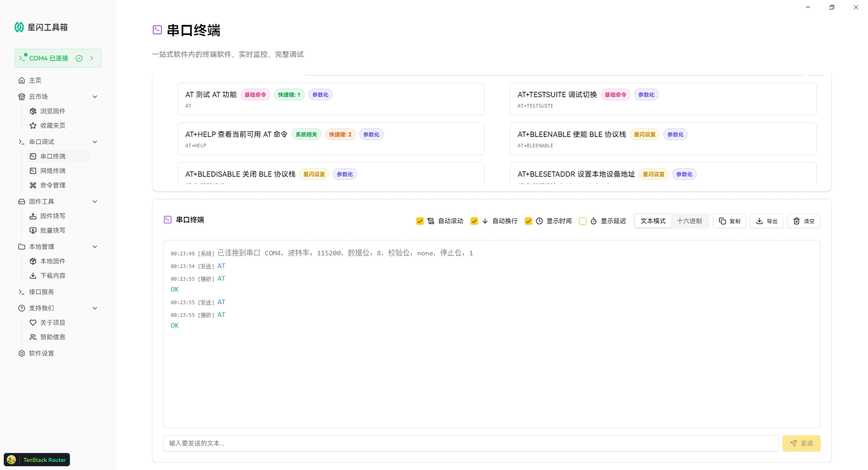Click the 网络终端 terminal icon
This screenshot has width=868, height=470.
pos(33,171)
